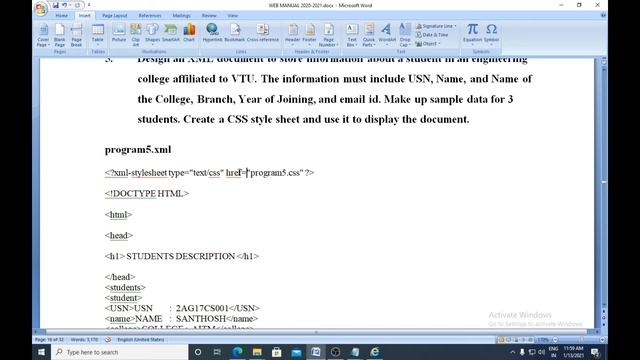Click the '<!DOCTYPE HTML>' line
The width and height of the screenshot is (640, 360).
click(147, 193)
